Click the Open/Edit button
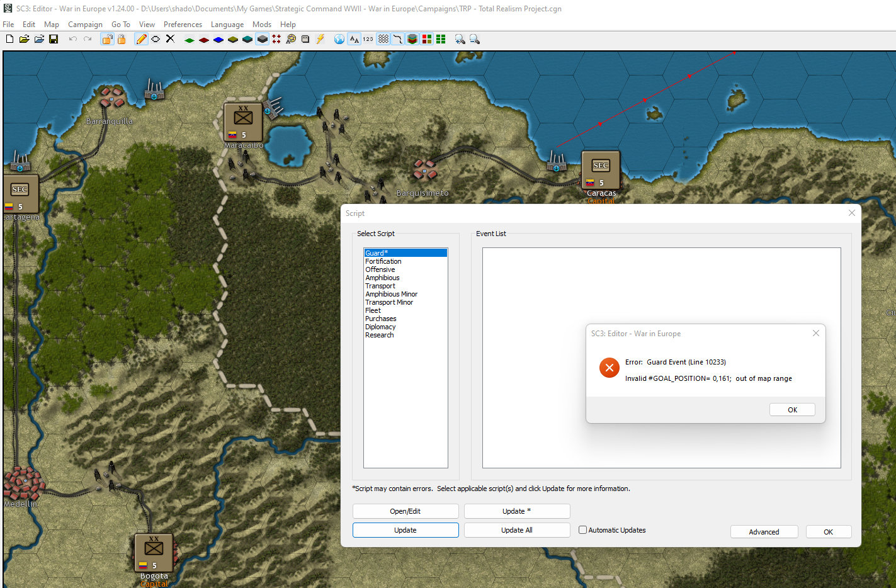This screenshot has width=896, height=588. [405, 511]
